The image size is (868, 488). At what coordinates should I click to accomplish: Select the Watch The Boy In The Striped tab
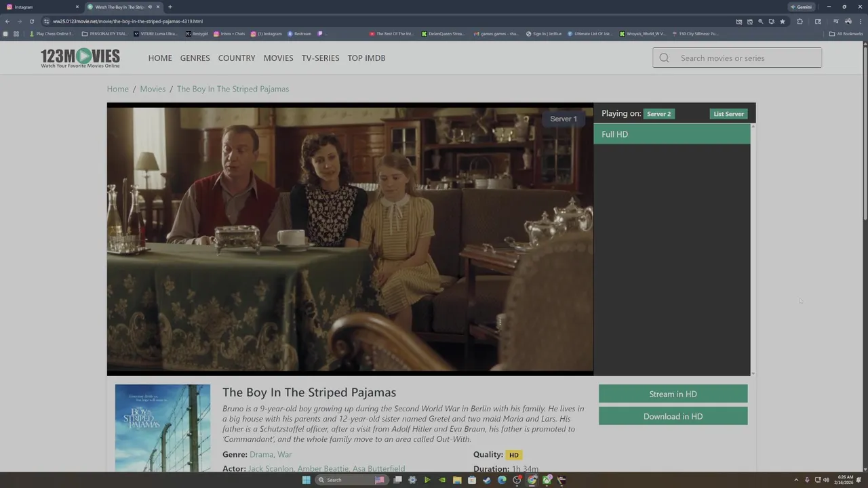pyautogui.click(x=123, y=7)
